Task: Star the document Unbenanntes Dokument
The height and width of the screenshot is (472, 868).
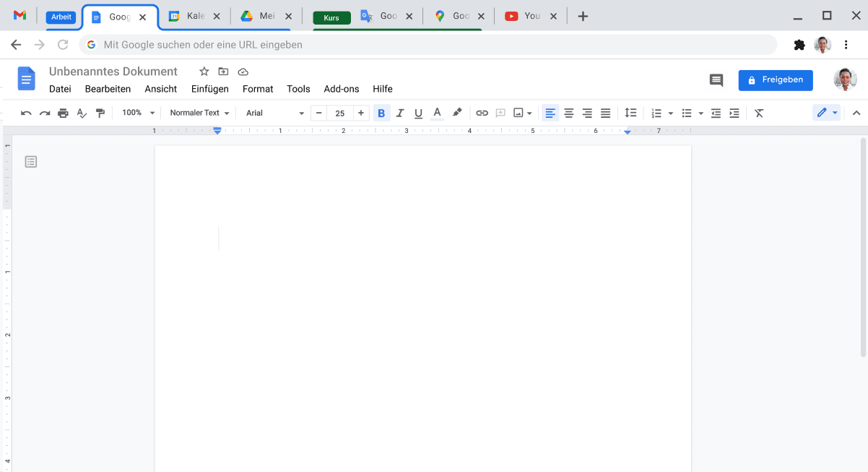Action: coord(204,72)
